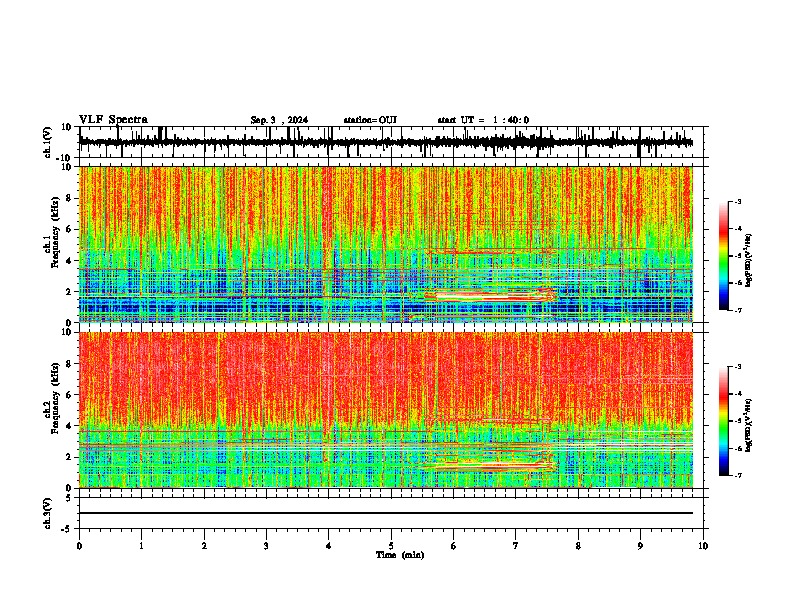Screen dimensions: 792x612
Task: Click time-axis tick label "4" at bottom
Action: [x=329, y=546]
